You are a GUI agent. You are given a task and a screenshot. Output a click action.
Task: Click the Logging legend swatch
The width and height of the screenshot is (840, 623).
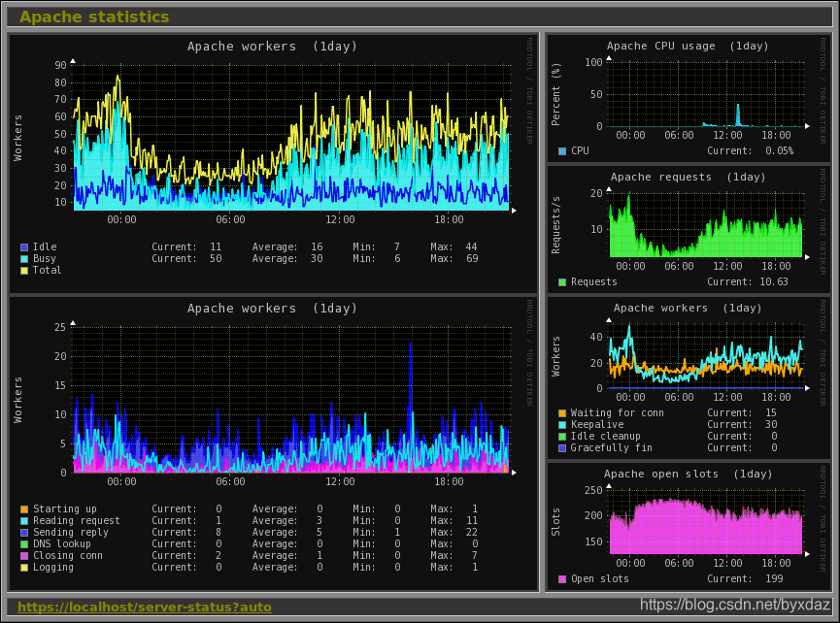point(24,568)
